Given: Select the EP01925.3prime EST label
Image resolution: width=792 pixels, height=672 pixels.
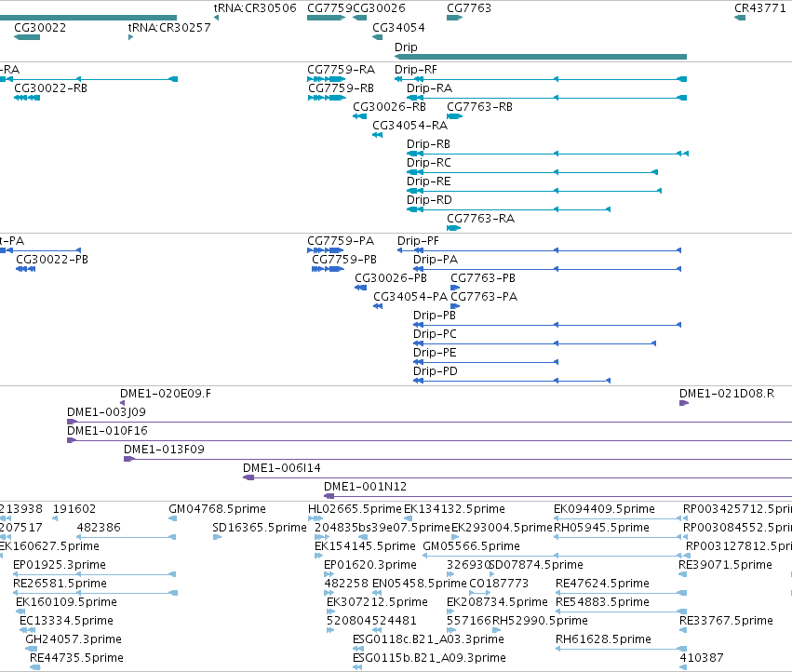Looking at the screenshot, I should [60, 565].
